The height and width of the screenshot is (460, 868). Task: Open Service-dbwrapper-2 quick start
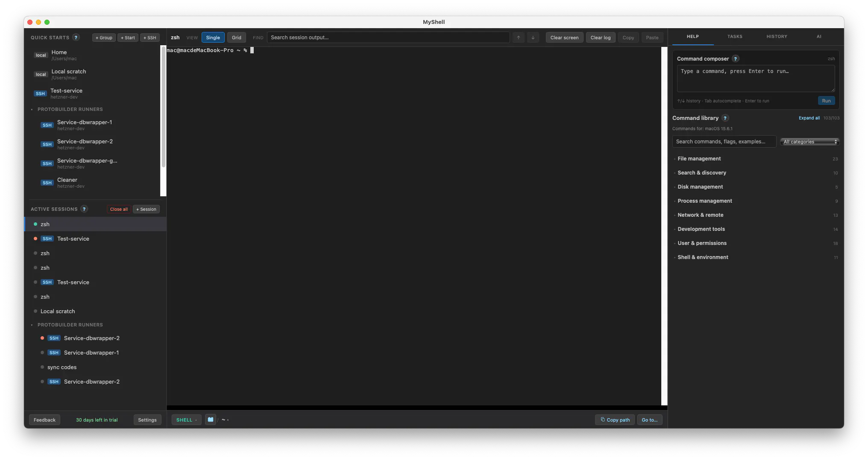(x=95, y=145)
